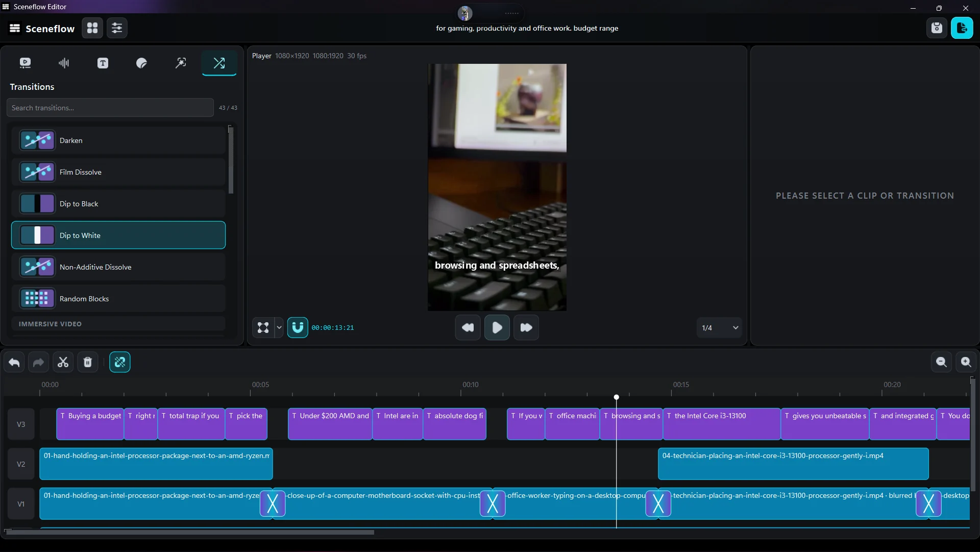Viewport: 980px width, 552px height.
Task: Select the Dip to Black transition
Action: point(118,204)
